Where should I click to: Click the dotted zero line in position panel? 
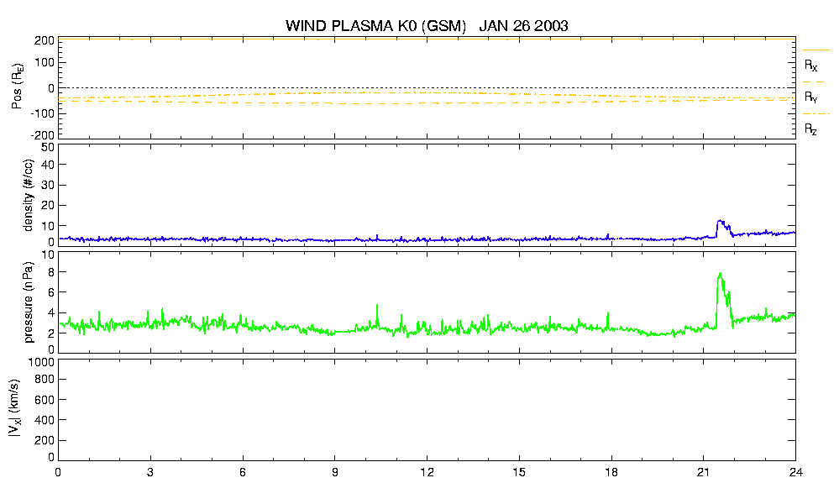[x=427, y=88]
